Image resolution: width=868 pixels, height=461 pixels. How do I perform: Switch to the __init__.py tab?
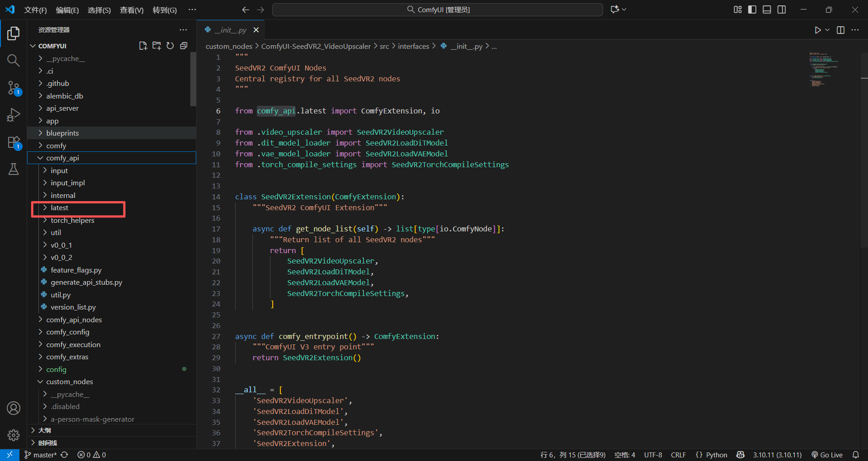coord(231,30)
